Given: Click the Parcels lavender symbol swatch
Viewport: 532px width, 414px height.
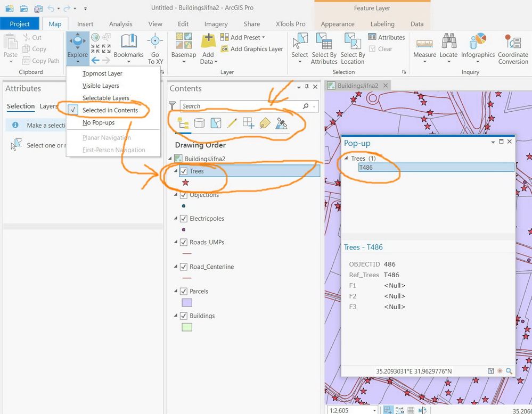Looking at the screenshot, I should (187, 302).
